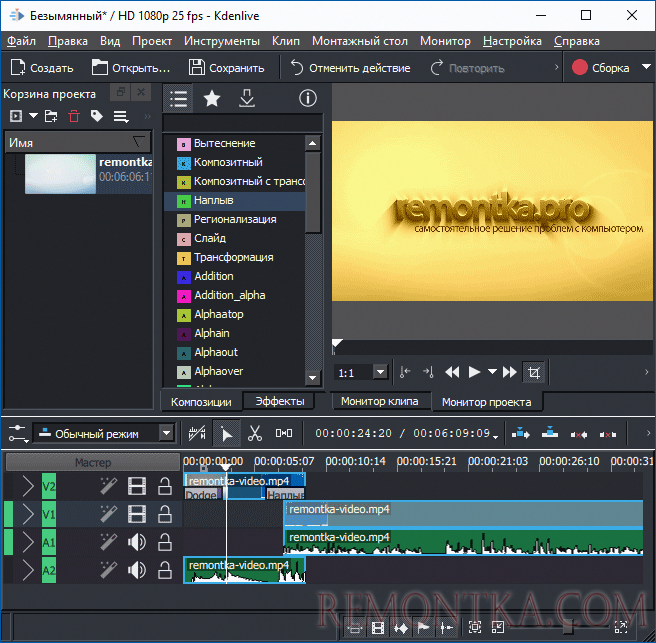Hide video track V1 via its film icon
Viewport: 656px width, 643px height.
137,515
